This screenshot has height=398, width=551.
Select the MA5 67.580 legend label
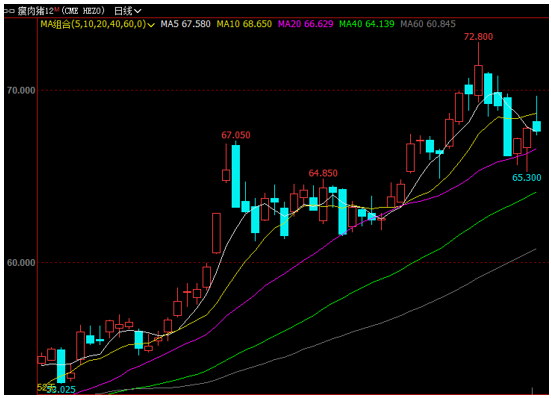point(186,24)
